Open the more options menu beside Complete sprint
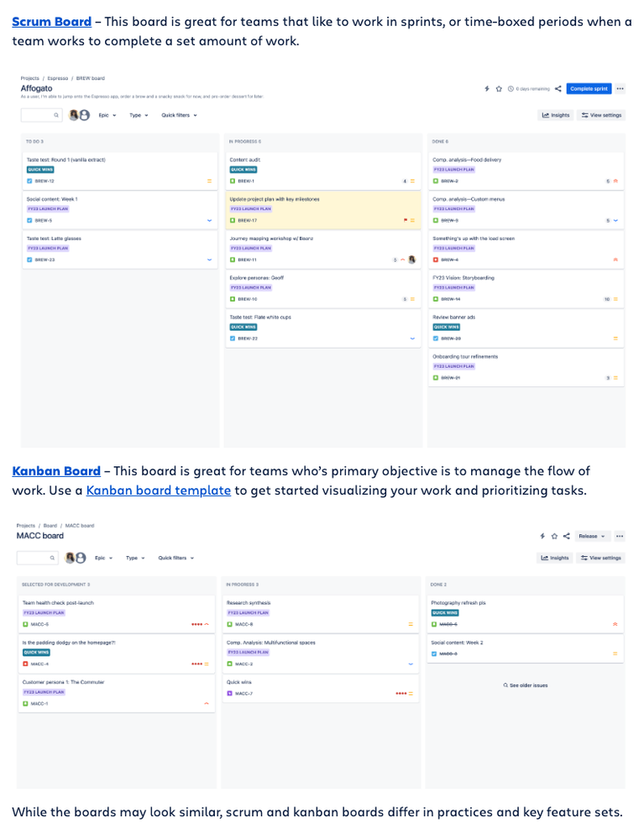The width and height of the screenshot is (644, 839). pos(620,89)
